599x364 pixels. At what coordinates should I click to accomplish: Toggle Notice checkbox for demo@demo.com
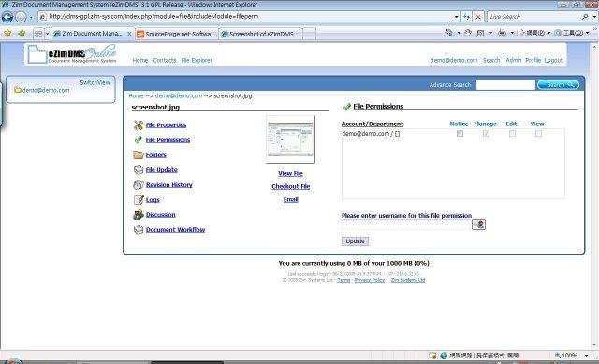(x=460, y=133)
